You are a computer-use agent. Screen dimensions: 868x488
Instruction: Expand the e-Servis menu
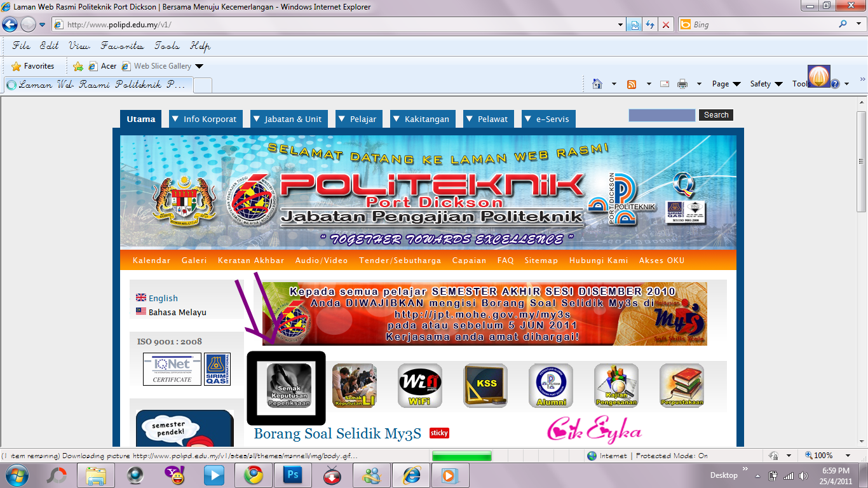click(548, 119)
